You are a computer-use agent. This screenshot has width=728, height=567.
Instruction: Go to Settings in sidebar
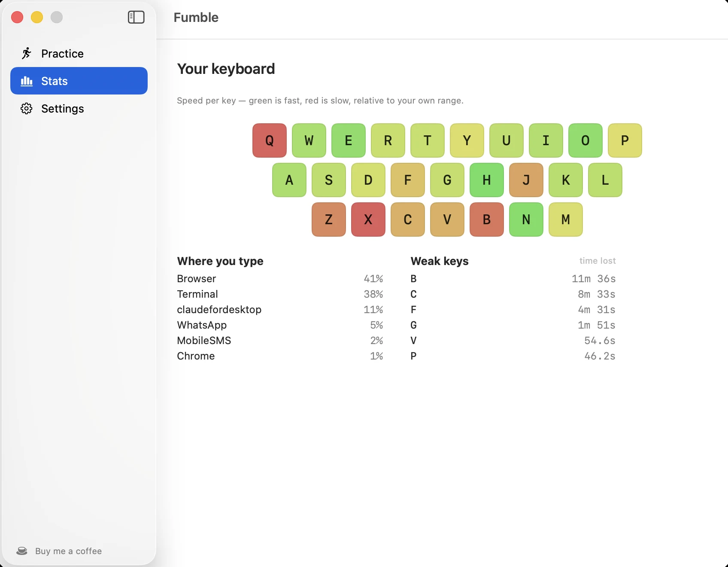coord(79,108)
